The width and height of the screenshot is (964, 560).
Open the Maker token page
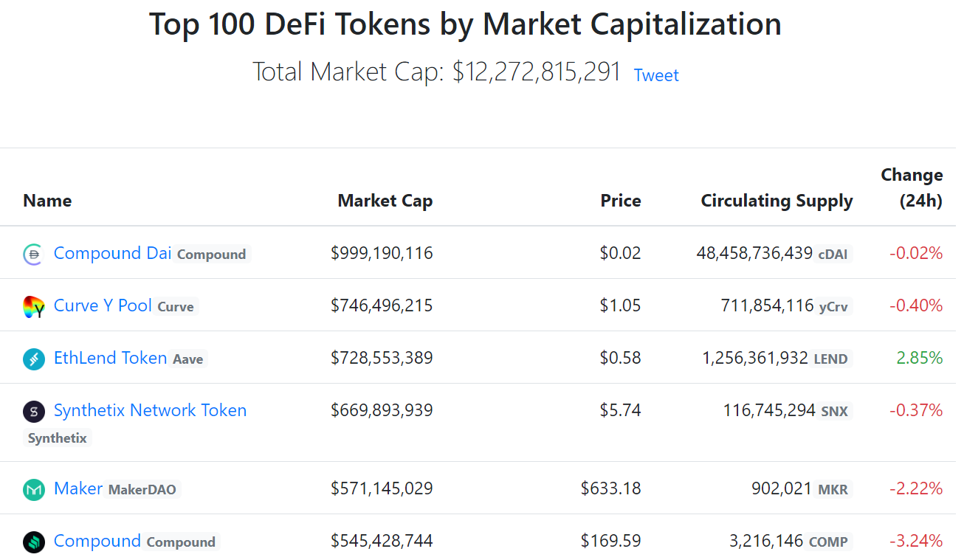(x=78, y=488)
